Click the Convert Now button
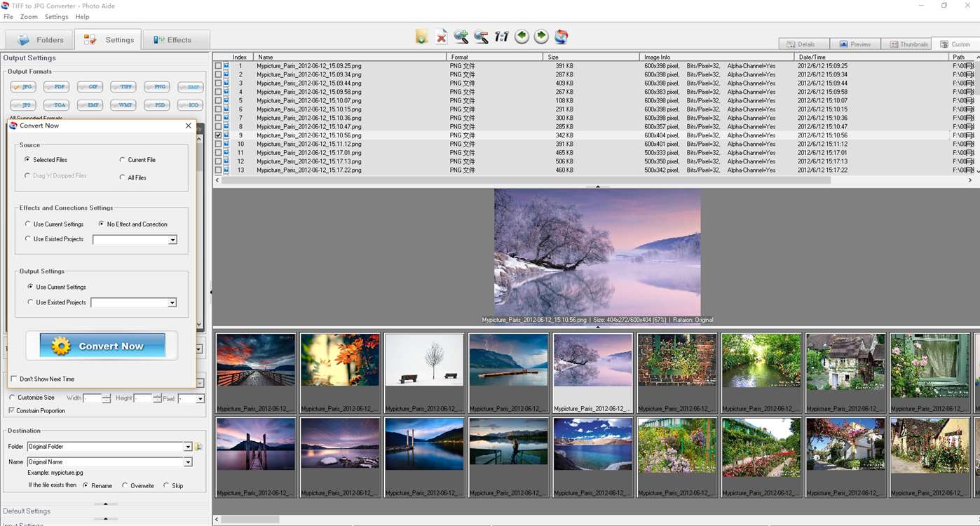 point(102,346)
